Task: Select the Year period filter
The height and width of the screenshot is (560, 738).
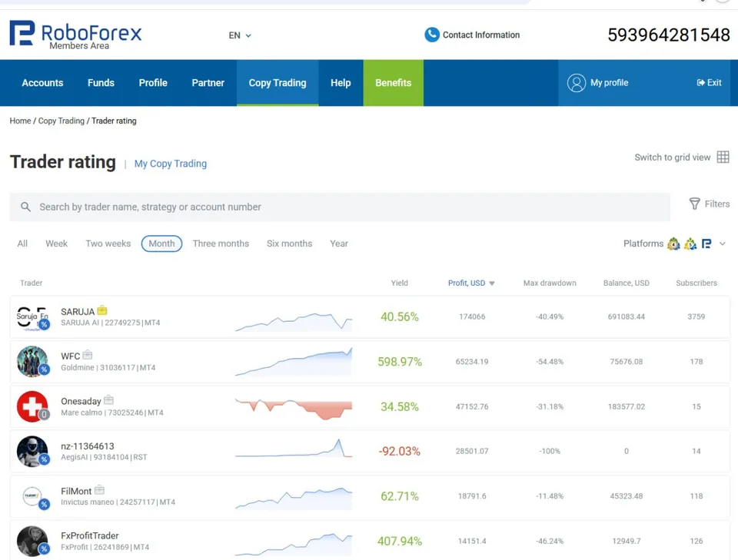Action: [339, 244]
